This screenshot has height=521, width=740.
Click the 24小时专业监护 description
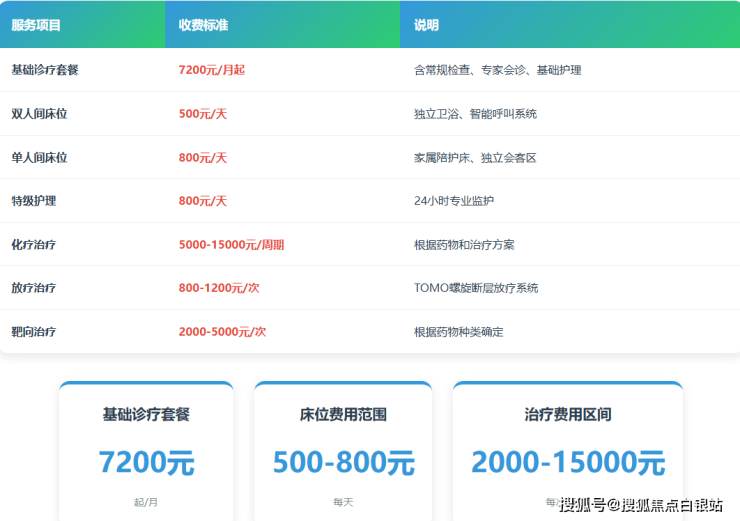454,201
